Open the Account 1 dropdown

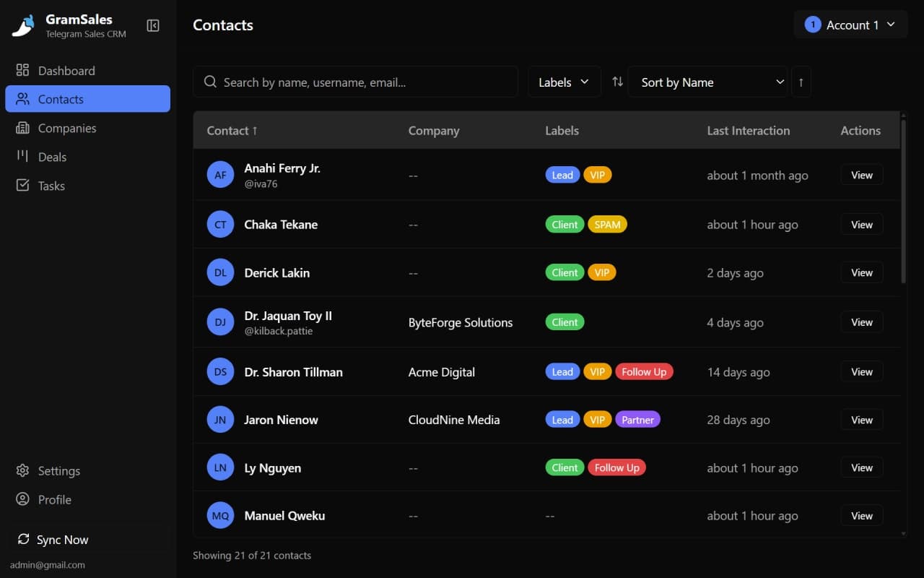click(850, 25)
